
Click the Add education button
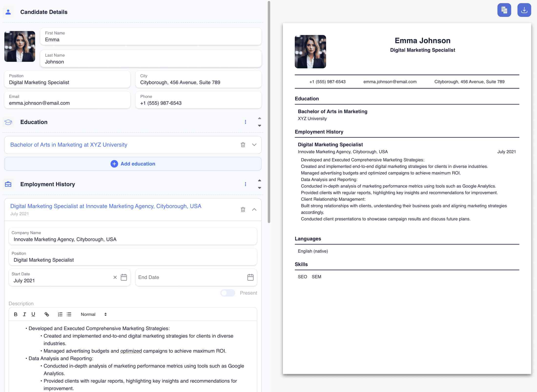(x=133, y=164)
